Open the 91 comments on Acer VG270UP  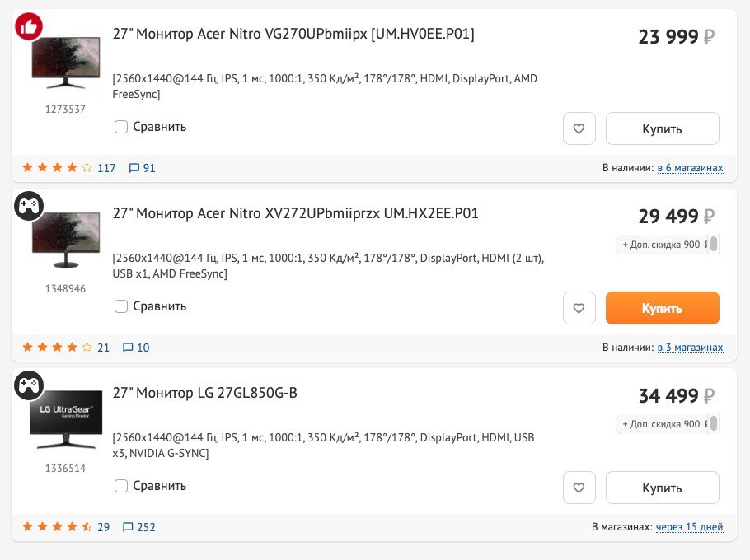pyautogui.click(x=142, y=168)
